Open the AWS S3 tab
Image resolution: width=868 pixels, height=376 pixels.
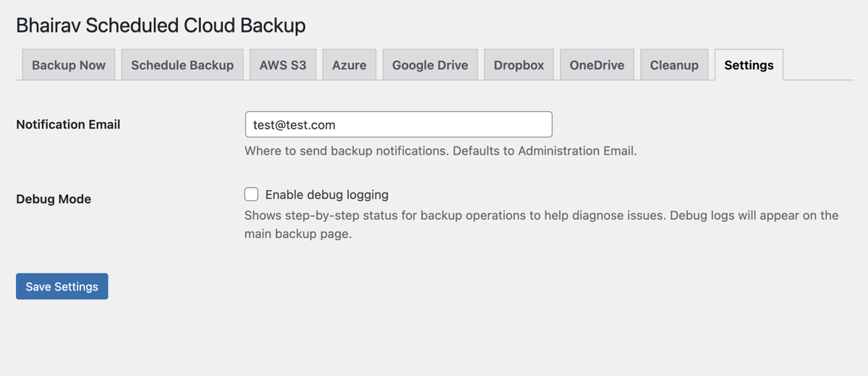pos(283,65)
